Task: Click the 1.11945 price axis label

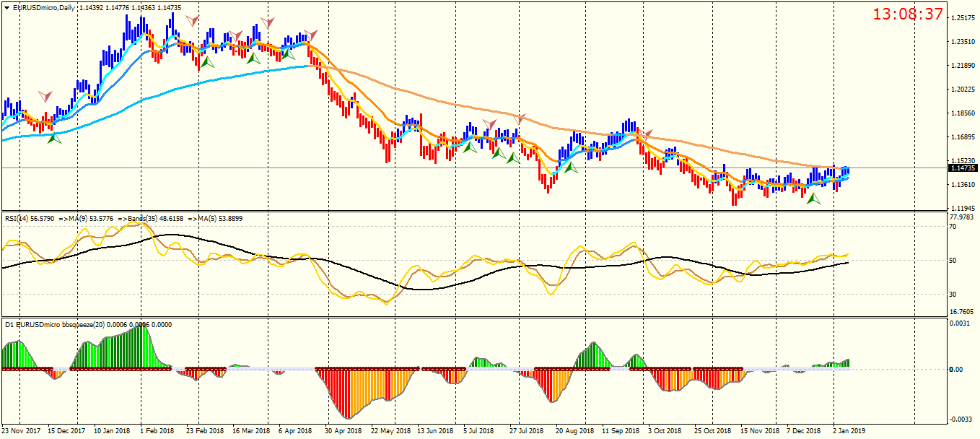Action: click(x=964, y=209)
